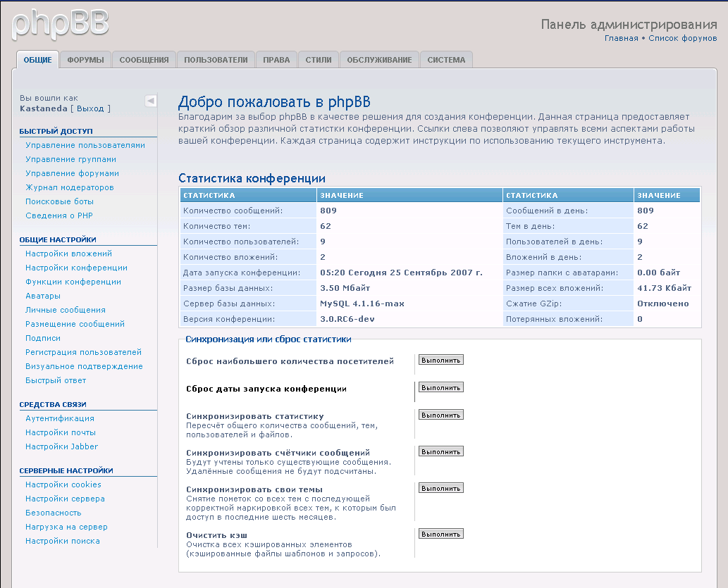Open Аутентификация link

(x=60, y=418)
